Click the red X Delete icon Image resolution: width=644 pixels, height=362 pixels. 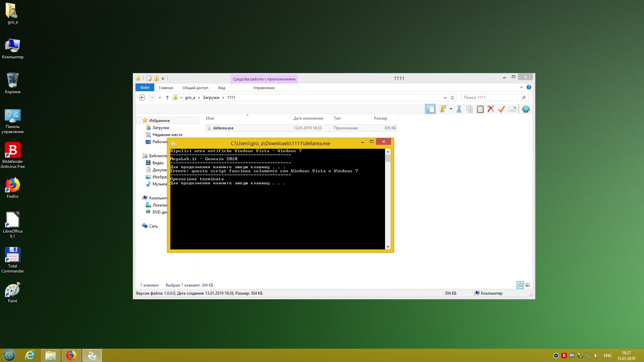pos(491,109)
